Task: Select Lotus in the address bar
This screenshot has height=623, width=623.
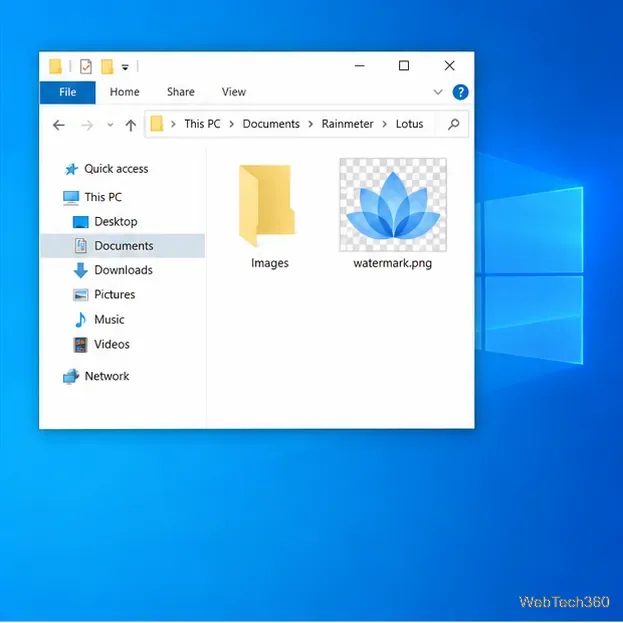Action: point(409,124)
